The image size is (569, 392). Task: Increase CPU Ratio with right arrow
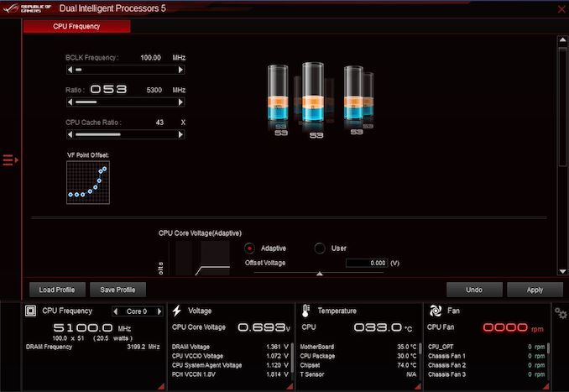coord(180,102)
